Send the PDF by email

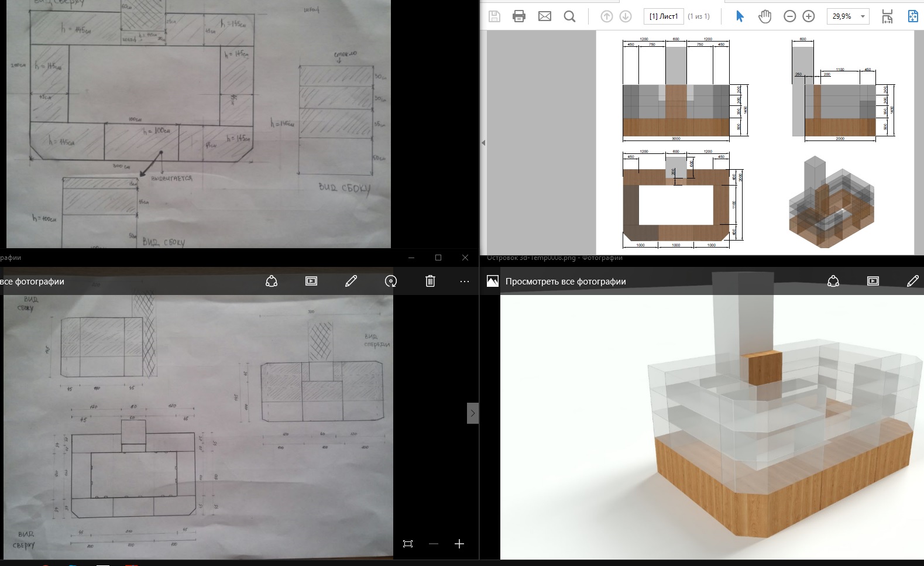[544, 16]
